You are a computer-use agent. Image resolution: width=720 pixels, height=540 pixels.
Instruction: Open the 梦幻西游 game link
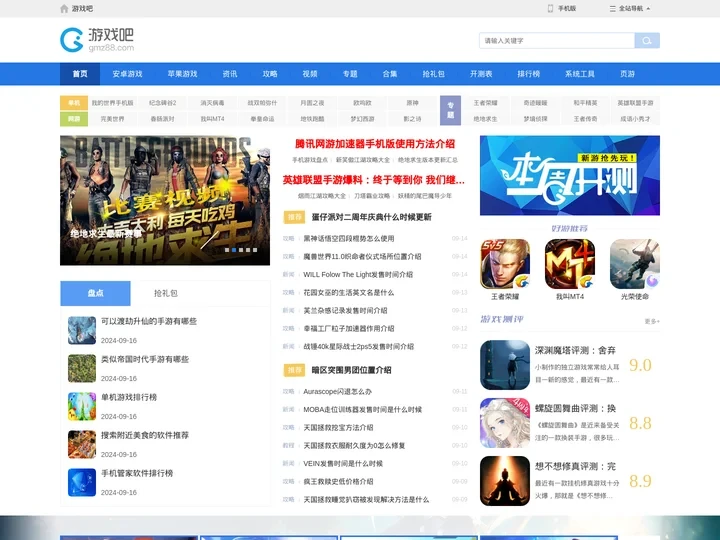362,118
